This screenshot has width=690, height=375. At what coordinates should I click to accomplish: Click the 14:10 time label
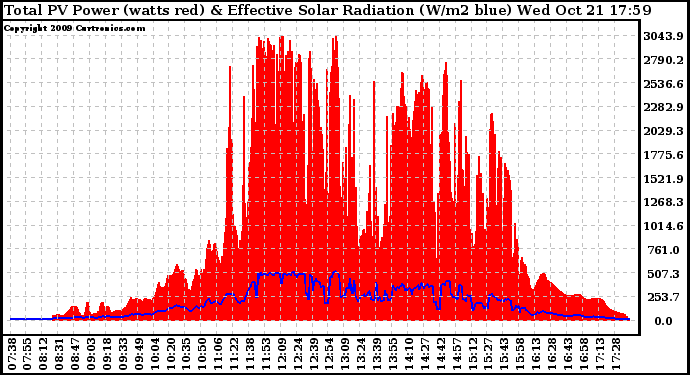coord(409,354)
